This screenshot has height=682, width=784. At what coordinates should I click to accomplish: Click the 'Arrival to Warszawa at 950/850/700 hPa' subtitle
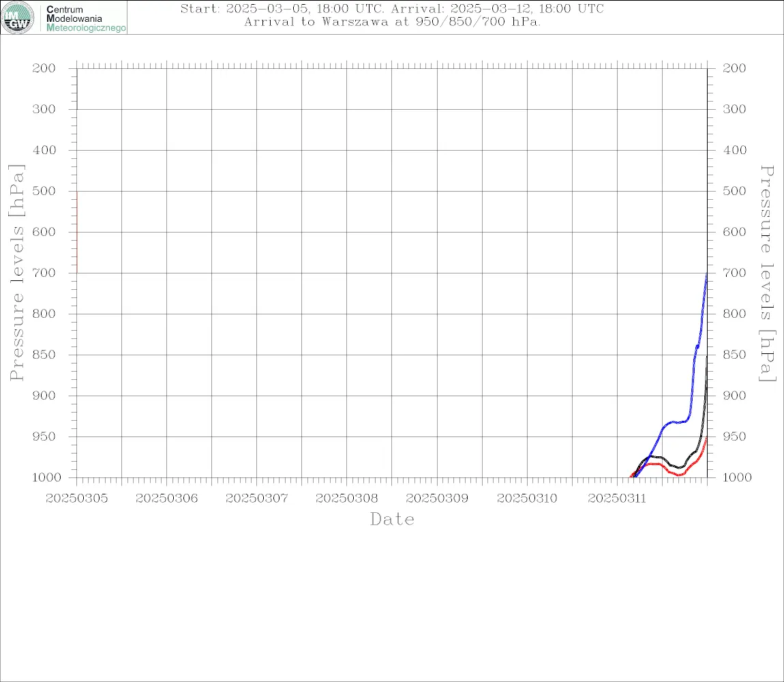coord(392,22)
